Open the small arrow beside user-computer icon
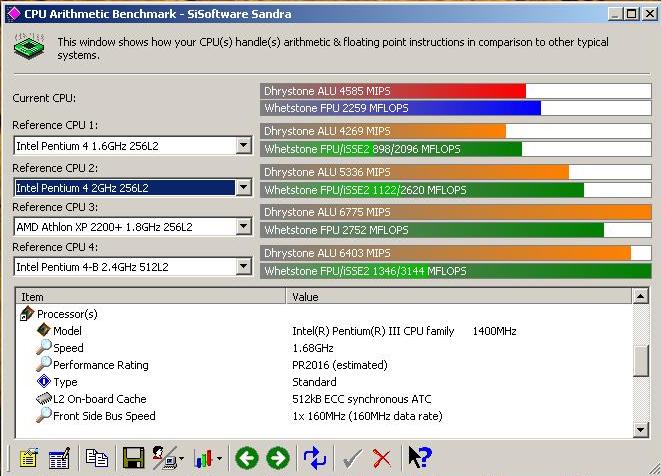 click(x=182, y=458)
